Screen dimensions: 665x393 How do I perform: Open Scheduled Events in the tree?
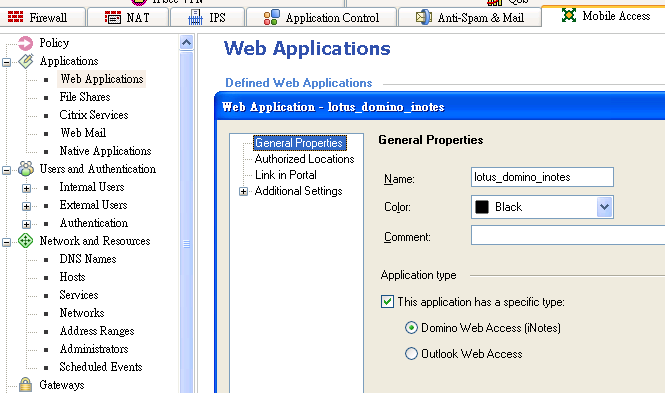pyautogui.click(x=101, y=367)
